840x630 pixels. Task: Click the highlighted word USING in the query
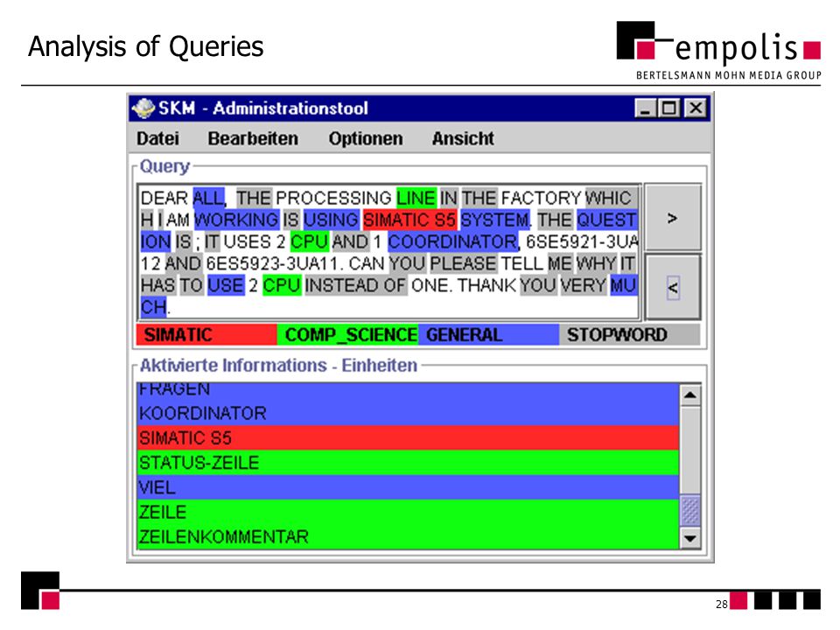(x=331, y=220)
